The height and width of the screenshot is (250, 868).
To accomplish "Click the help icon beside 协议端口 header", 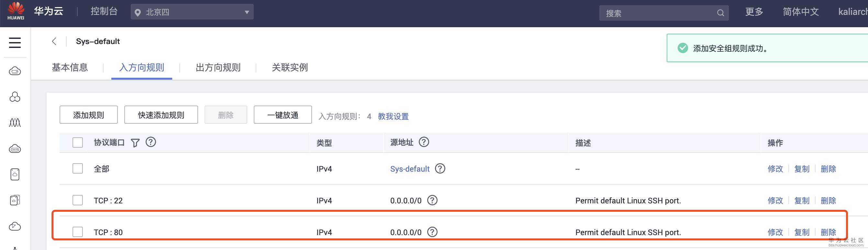I will coord(150,142).
